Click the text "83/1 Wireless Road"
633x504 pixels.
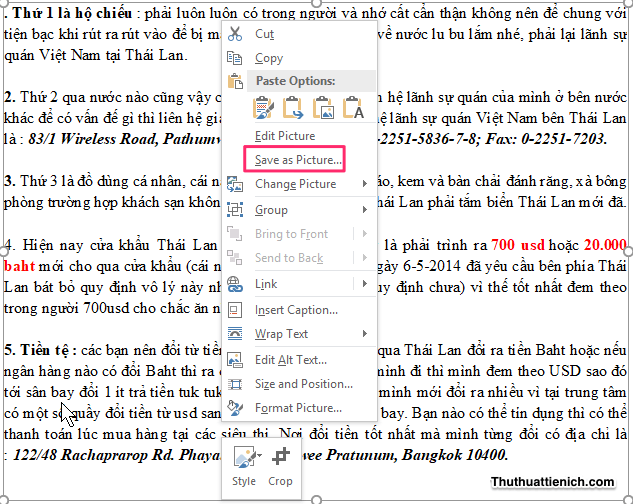[x=94, y=139]
